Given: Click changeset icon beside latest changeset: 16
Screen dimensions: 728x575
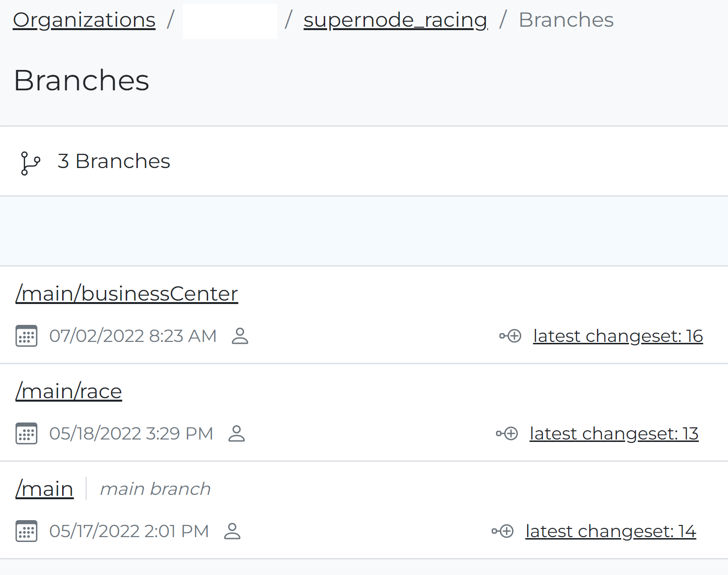Looking at the screenshot, I should 511,336.
